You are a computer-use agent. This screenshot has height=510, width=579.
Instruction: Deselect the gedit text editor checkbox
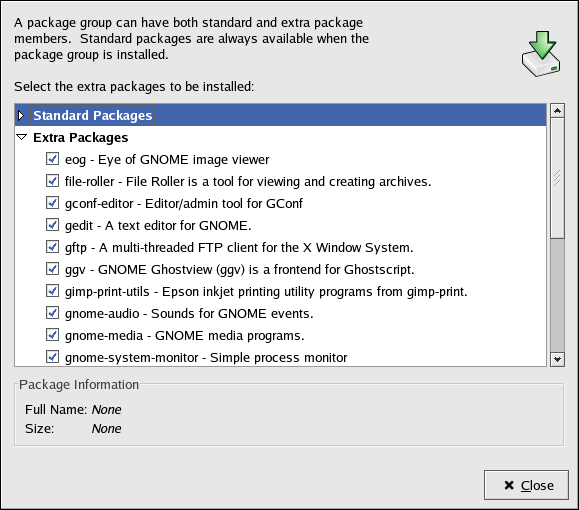point(52,225)
